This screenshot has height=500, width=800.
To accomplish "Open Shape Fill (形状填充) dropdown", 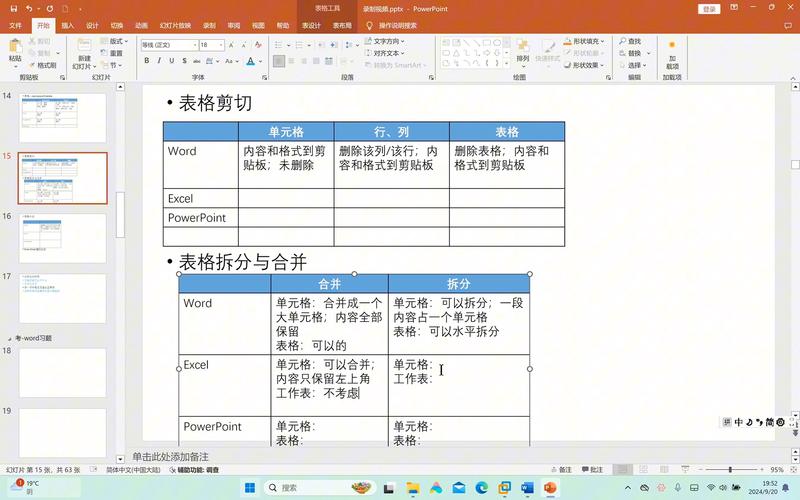I will 584,41.
